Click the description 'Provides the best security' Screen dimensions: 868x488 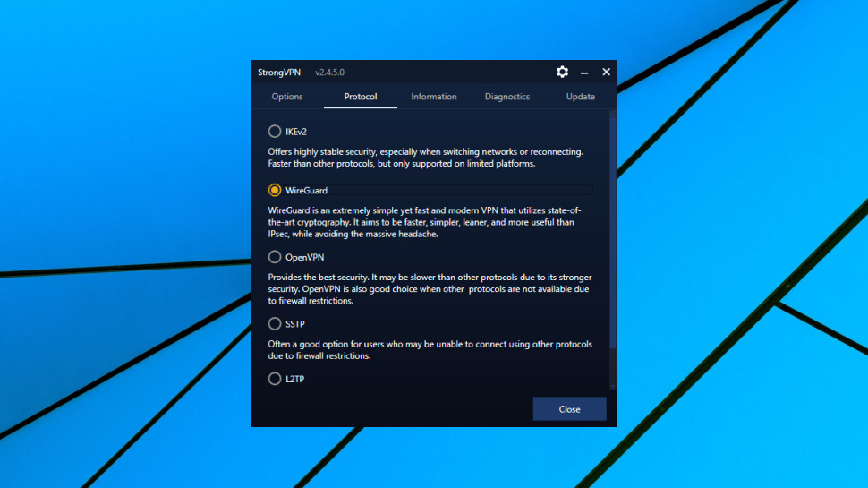click(430, 288)
